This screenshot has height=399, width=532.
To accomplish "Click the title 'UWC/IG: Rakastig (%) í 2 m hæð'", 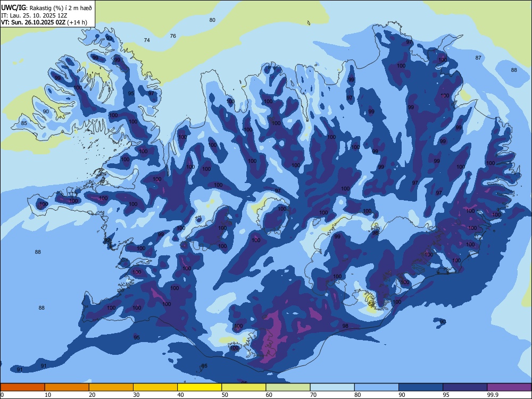I will point(46,7).
